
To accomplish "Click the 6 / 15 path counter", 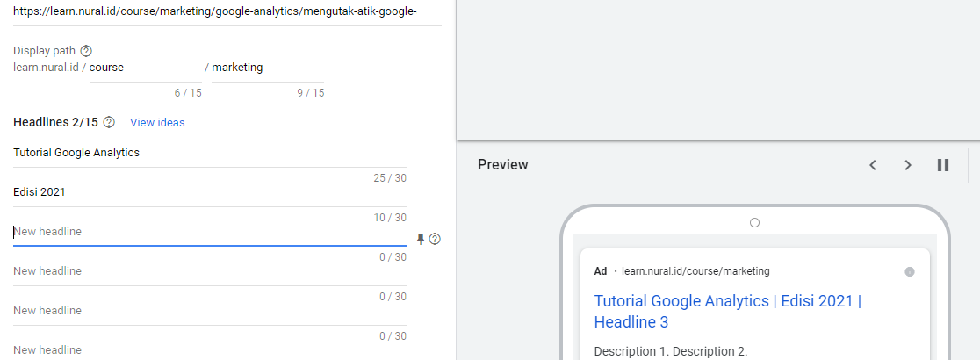I will point(188,93).
